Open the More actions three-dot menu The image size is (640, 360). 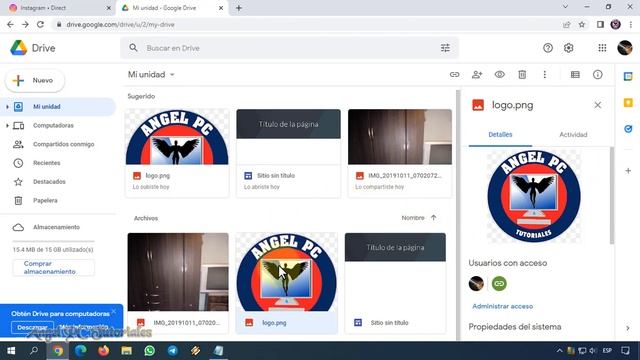point(544,75)
